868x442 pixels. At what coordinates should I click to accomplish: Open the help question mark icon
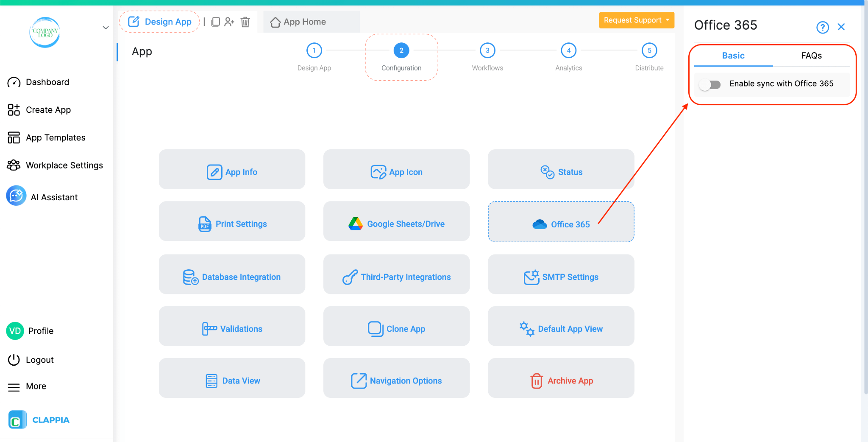tap(822, 27)
